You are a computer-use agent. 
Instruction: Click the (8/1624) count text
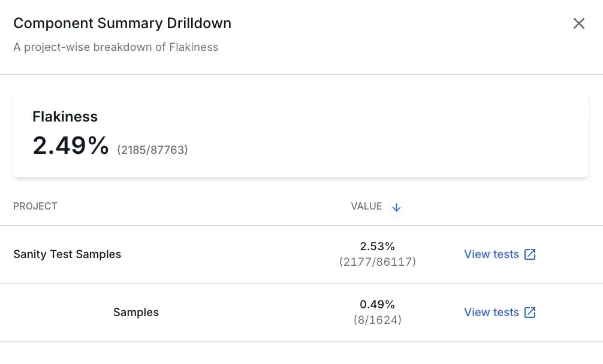click(377, 320)
